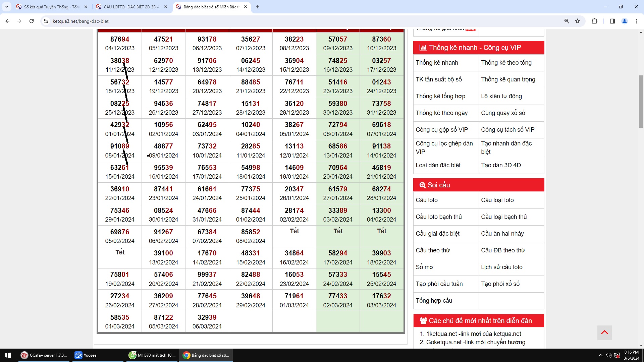The image size is (644, 362).
Task: Click the browser reload icon
Action: (32, 21)
